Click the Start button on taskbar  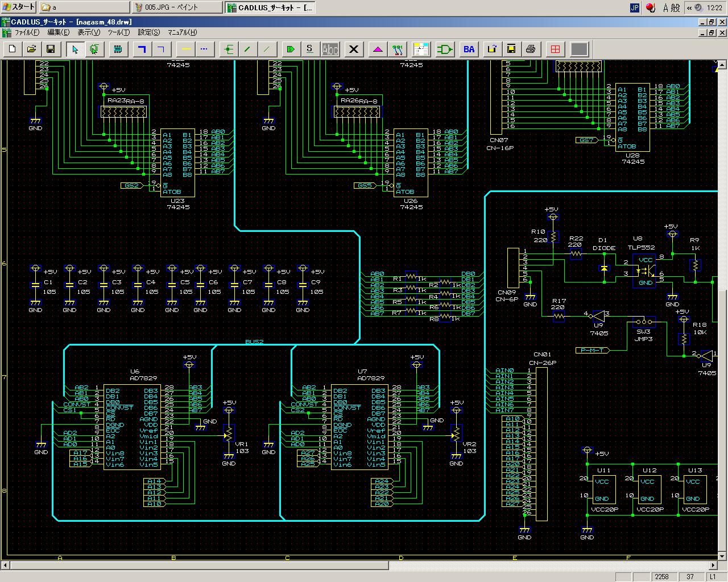click(x=19, y=7)
